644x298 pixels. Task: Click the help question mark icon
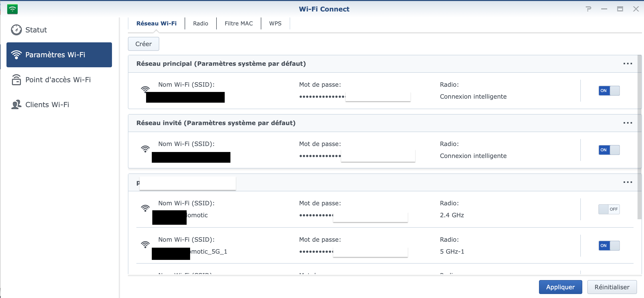pyautogui.click(x=588, y=9)
